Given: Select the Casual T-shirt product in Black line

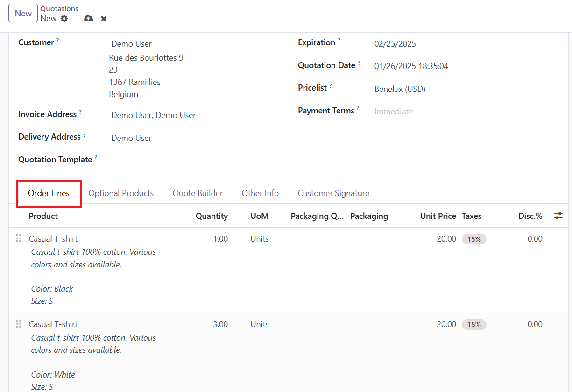Looking at the screenshot, I should point(53,239).
